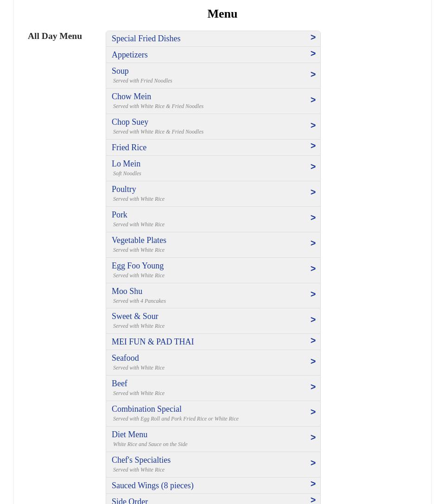Open MEI FUN & PAD THAI category
Viewport: 445px width, 504px height.
click(153, 342)
